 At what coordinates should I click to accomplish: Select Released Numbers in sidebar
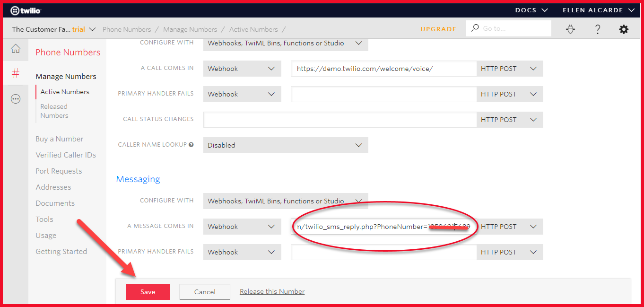[54, 111]
